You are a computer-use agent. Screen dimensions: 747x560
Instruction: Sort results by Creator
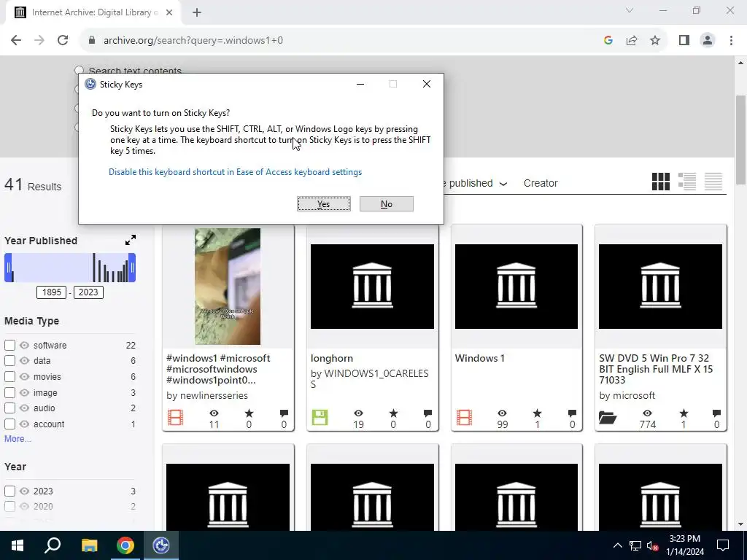541,183
